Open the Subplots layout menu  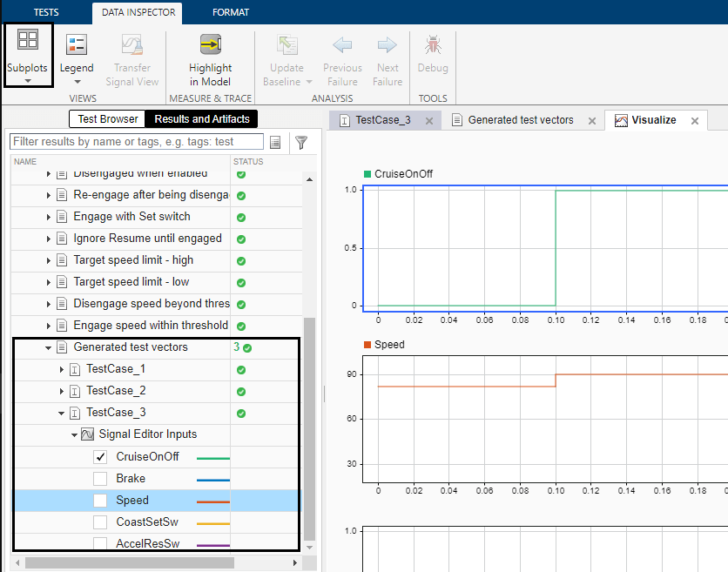[x=28, y=55]
